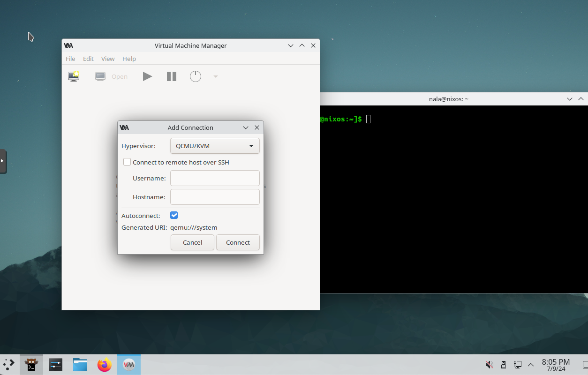Click the Pause virtual machine icon
The image size is (588, 375).
tap(172, 76)
